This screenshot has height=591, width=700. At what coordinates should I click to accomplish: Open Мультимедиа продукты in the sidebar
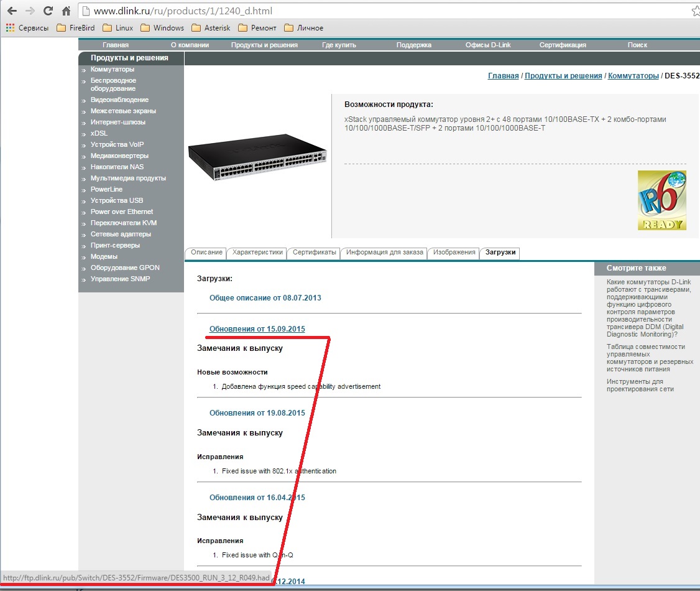click(x=128, y=178)
